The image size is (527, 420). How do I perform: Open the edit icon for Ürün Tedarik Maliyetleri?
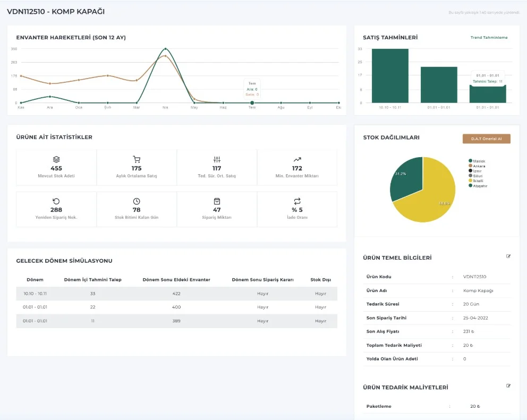click(x=508, y=386)
